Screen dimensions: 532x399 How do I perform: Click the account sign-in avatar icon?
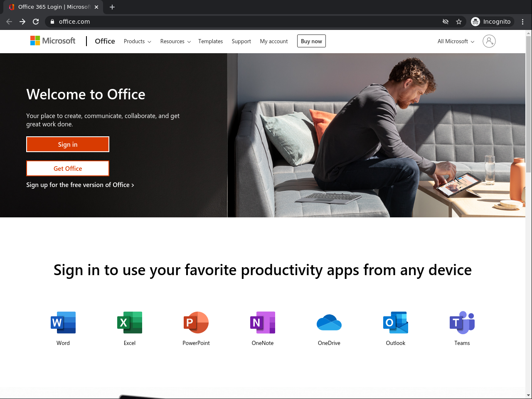(489, 41)
